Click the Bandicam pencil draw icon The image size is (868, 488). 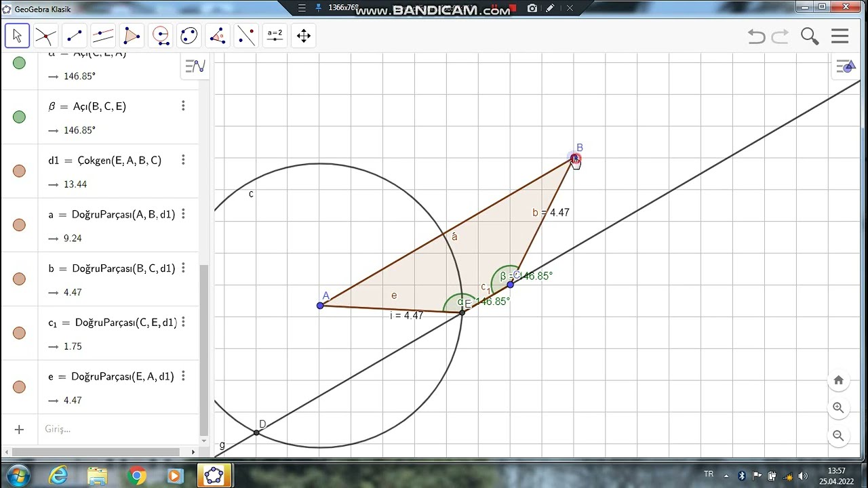550,8
